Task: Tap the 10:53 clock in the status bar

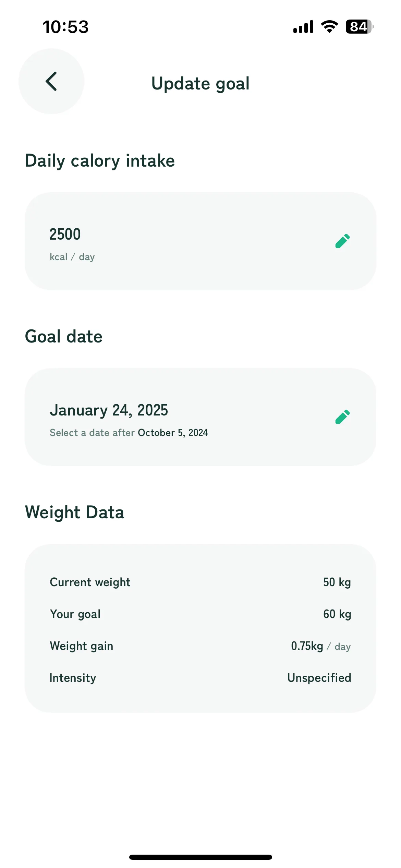Action: tap(65, 27)
